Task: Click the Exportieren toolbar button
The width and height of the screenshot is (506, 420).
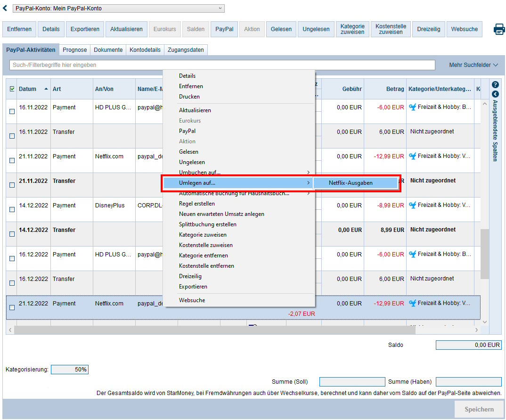Action: pyautogui.click(x=85, y=29)
